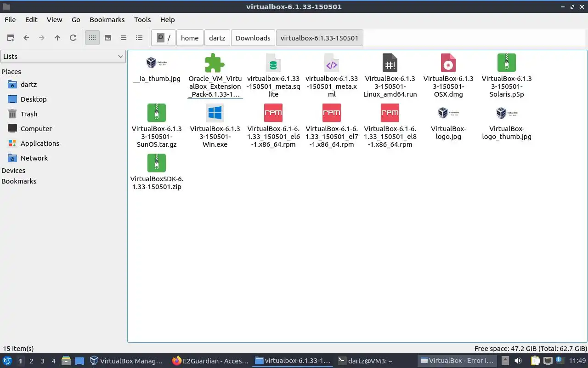Select VirtualBox SunOS.tar.gz archive
Image resolution: width=588 pixels, height=368 pixels.
click(157, 126)
